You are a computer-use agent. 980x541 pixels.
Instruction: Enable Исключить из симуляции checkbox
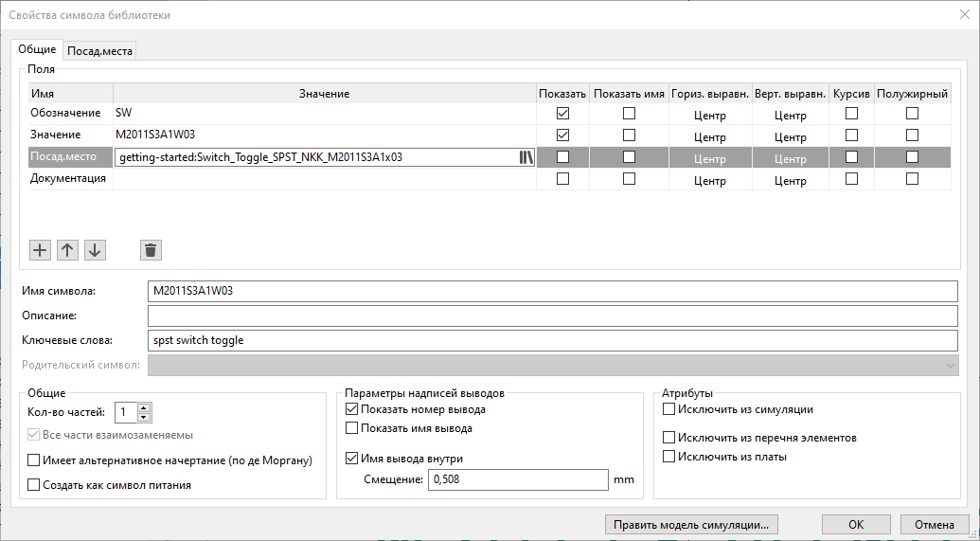(669, 409)
